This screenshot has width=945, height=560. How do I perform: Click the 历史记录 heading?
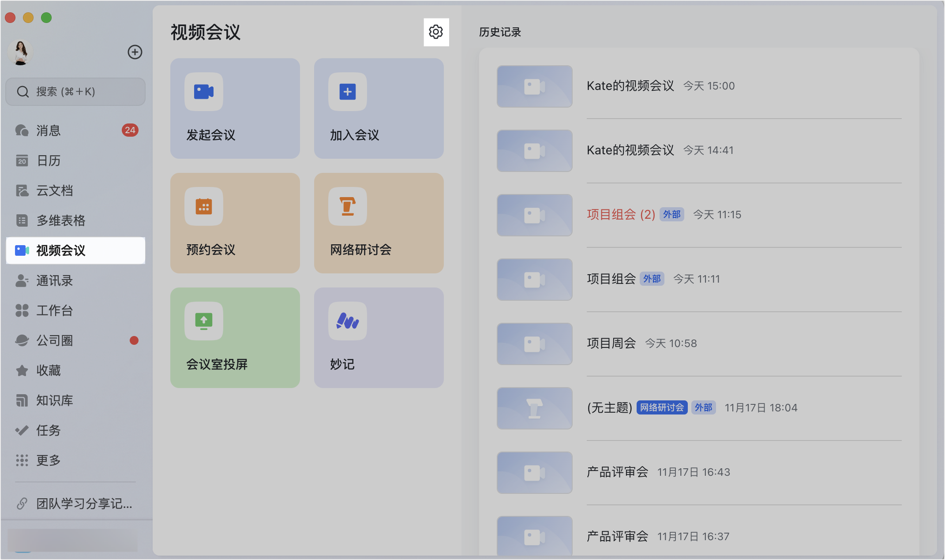click(500, 32)
